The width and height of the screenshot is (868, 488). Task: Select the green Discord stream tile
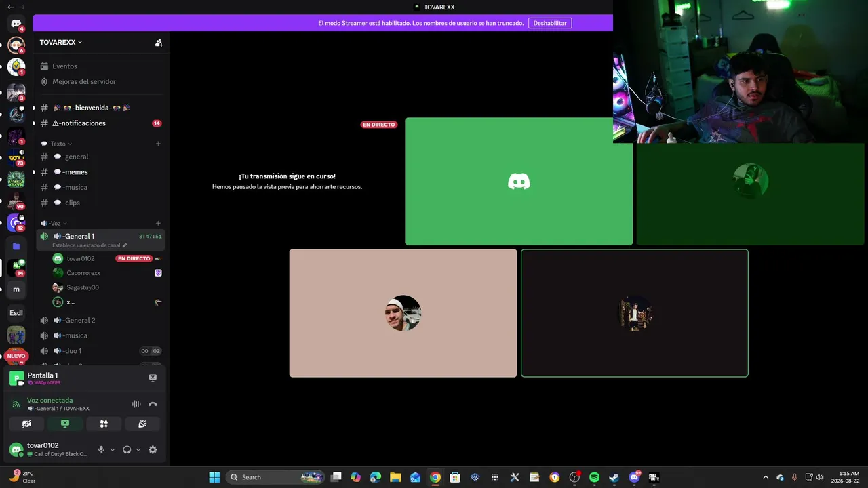pos(519,181)
